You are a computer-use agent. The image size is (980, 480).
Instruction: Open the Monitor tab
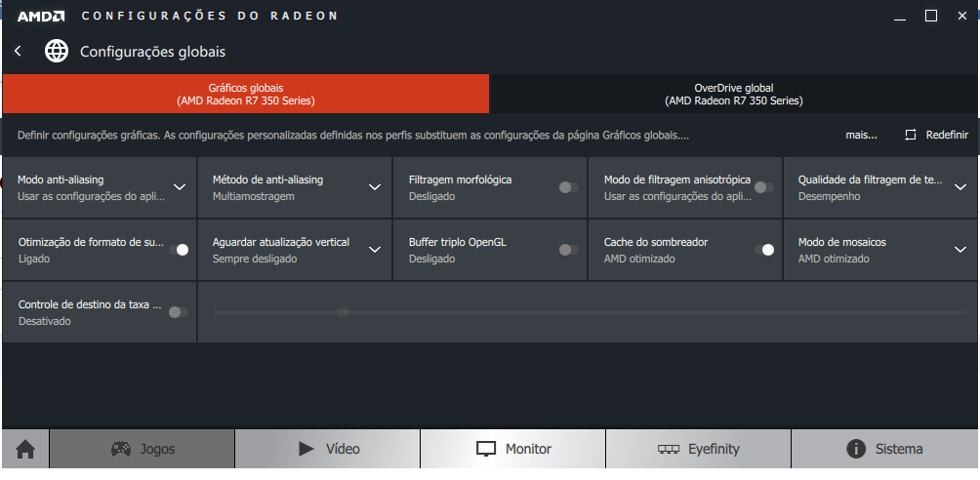(x=513, y=449)
